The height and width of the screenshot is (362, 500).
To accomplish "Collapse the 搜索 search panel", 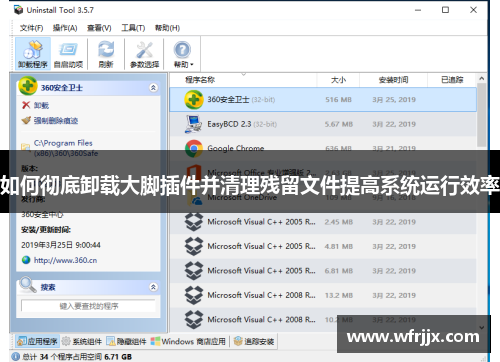I will coord(153,287).
